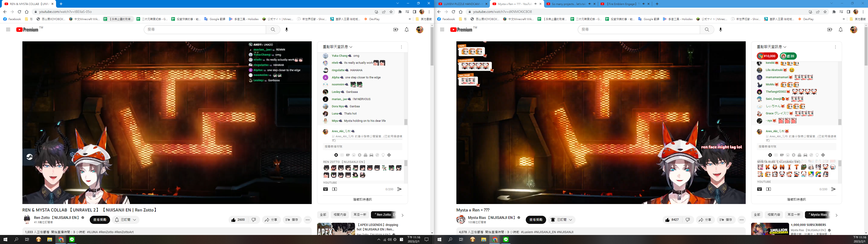Expand 重點聊天室訊息 dropdown in right chat
The image size is (868, 244).
click(772, 47)
